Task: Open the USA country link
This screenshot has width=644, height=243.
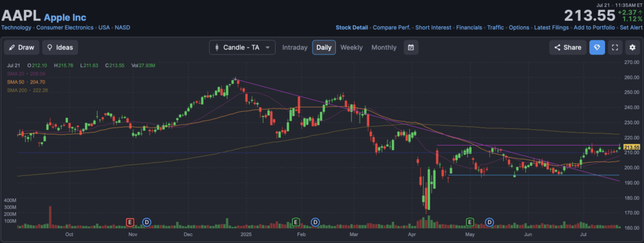Action: click(104, 28)
